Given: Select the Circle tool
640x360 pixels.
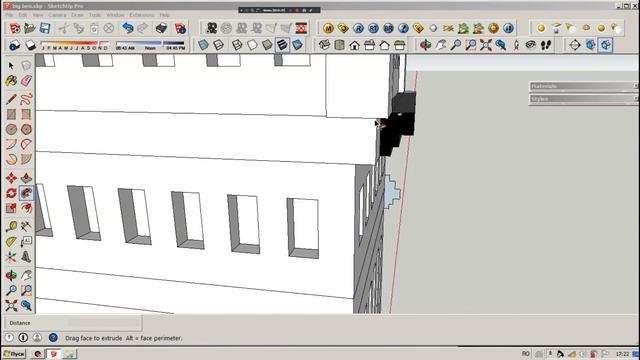Looking at the screenshot, I should tap(11, 129).
